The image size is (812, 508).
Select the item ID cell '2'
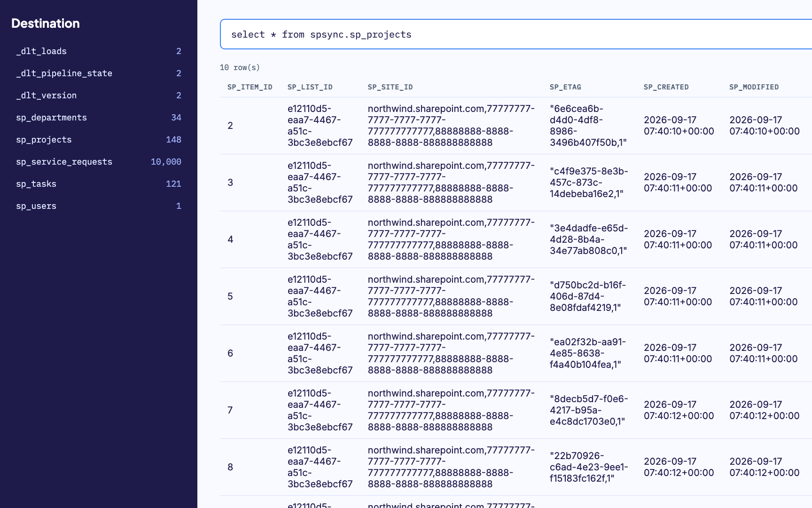[x=230, y=126]
